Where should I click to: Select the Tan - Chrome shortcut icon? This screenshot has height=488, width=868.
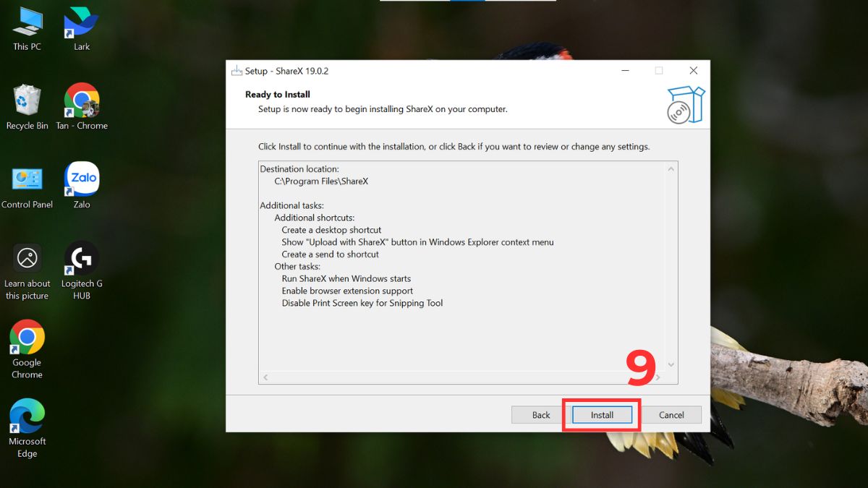[82, 107]
